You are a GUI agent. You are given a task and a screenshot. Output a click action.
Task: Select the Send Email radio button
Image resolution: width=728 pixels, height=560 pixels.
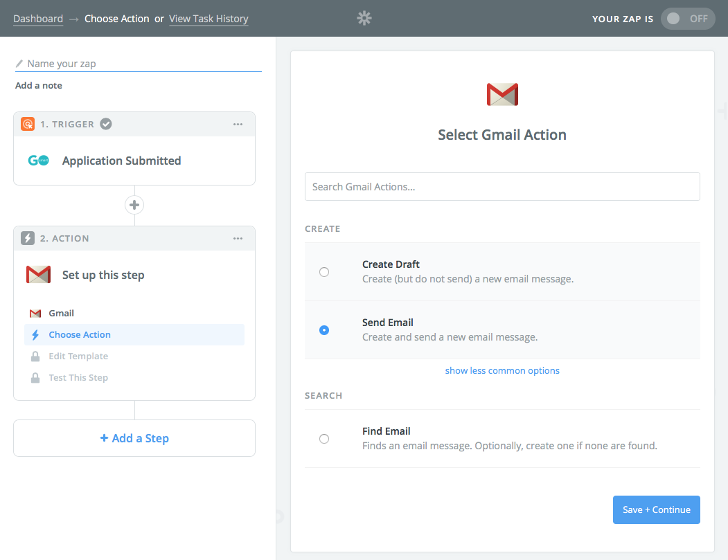324,330
